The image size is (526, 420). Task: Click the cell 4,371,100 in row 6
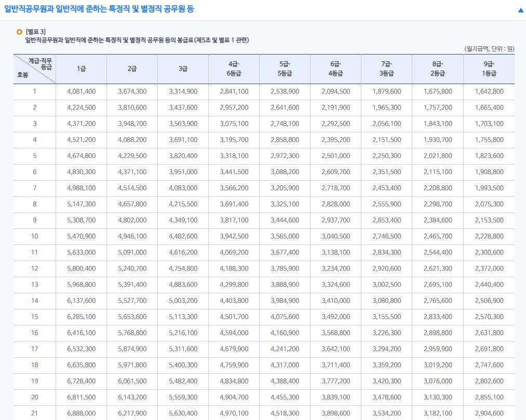click(132, 172)
